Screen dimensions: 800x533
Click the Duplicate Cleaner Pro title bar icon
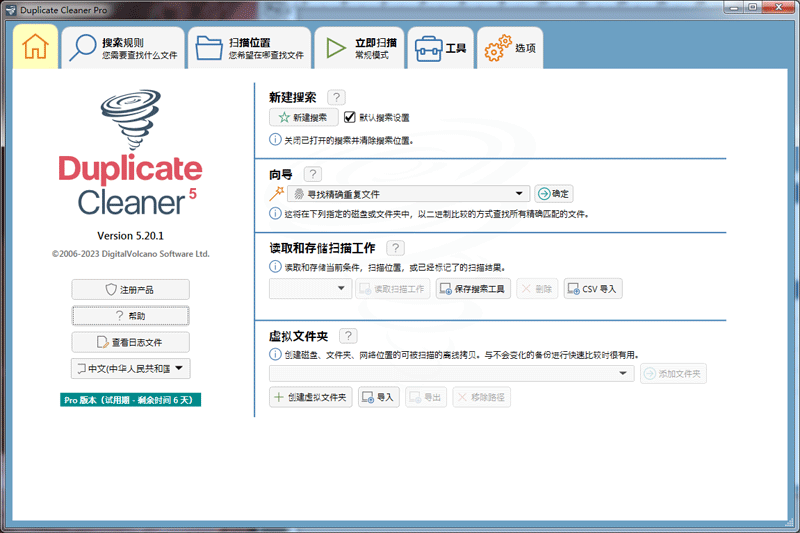pyautogui.click(x=11, y=10)
